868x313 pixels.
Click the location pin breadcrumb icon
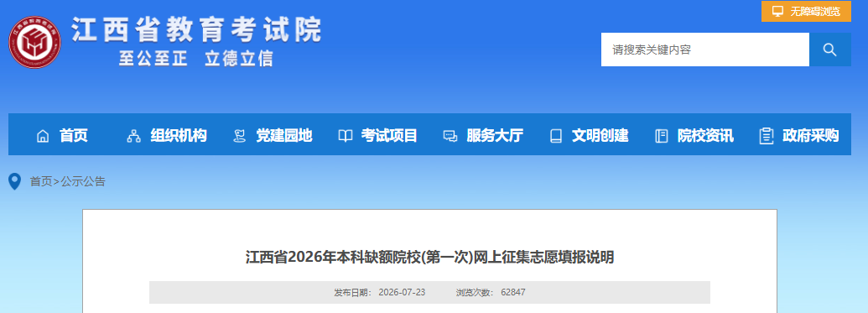tap(15, 182)
